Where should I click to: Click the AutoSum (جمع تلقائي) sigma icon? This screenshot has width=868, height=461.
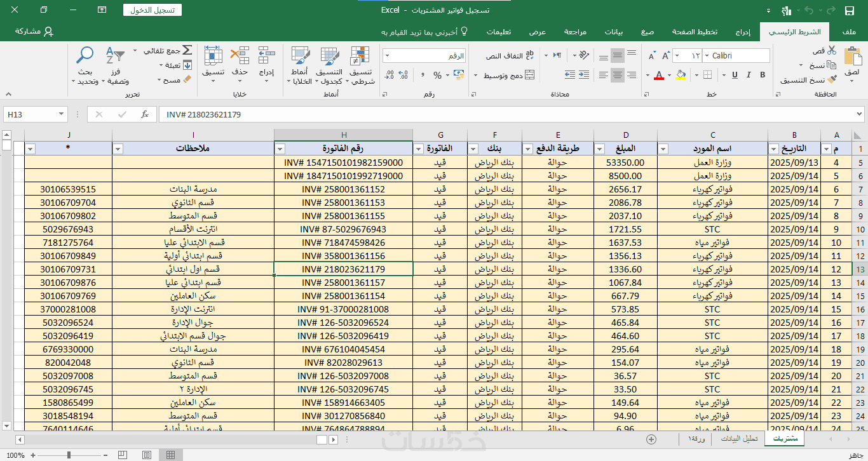187,50
